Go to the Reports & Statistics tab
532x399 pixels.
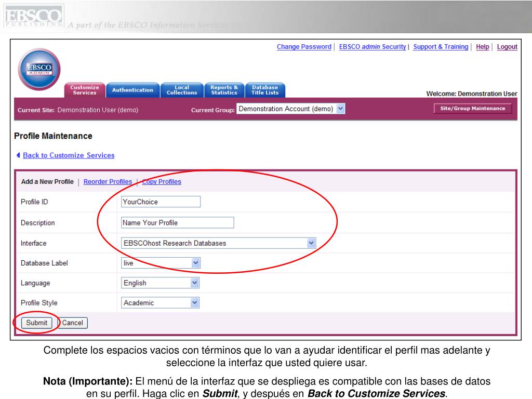(224, 90)
